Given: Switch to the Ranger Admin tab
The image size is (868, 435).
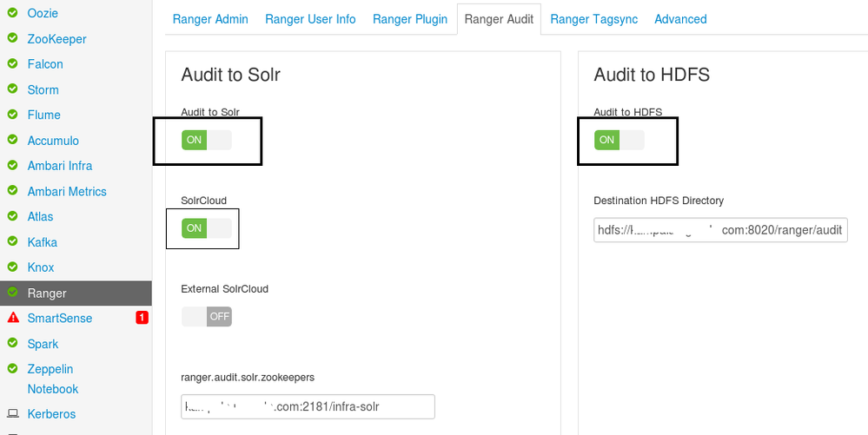Looking at the screenshot, I should coord(210,19).
